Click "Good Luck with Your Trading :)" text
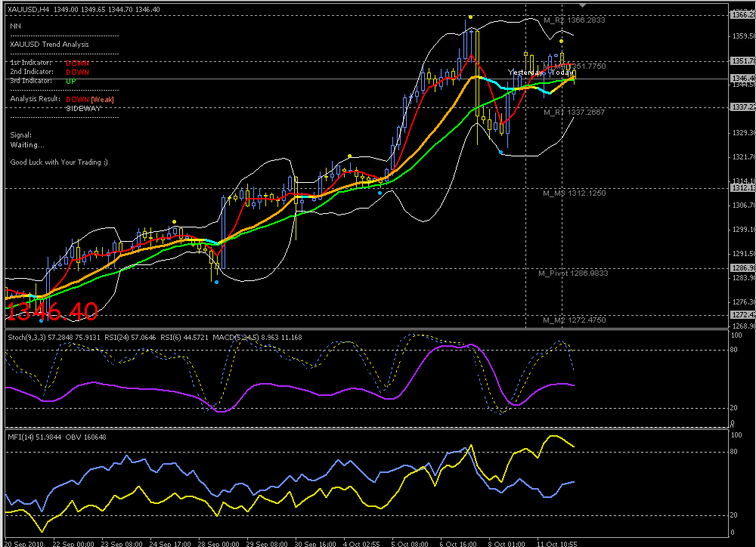 point(59,162)
